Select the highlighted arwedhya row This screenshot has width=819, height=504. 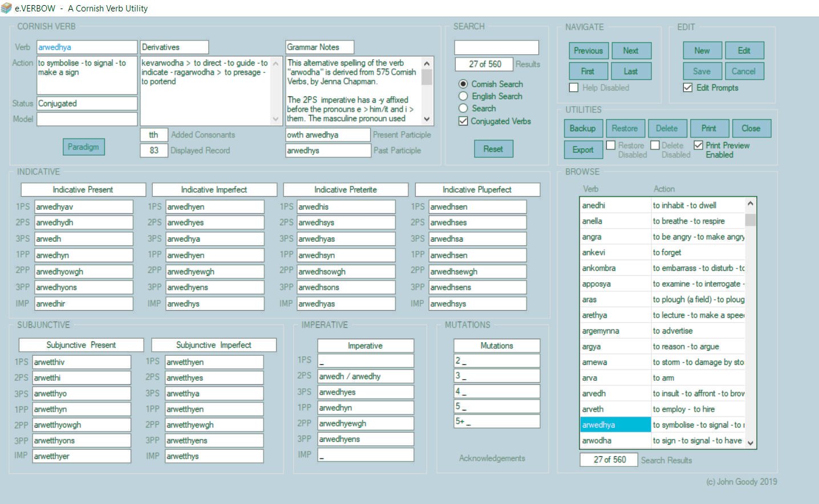(x=615, y=425)
